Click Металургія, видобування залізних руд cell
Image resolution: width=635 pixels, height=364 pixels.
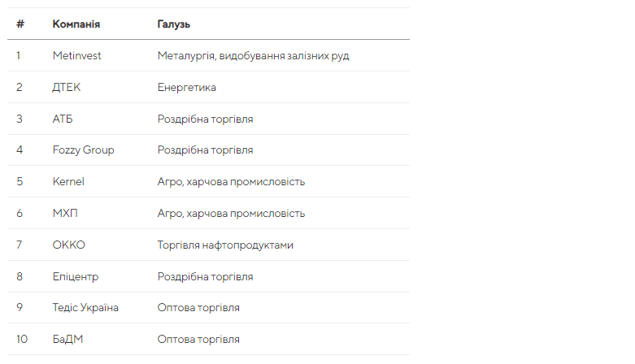[253, 55]
